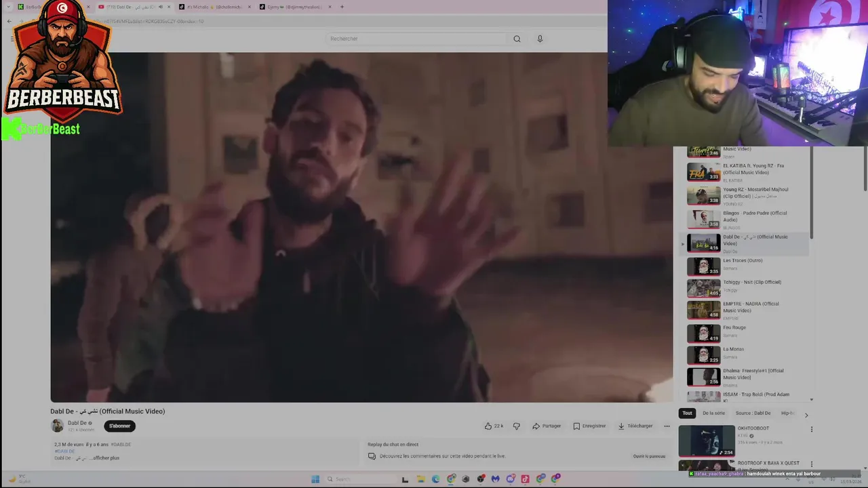This screenshot has height=488, width=868.
Task: Close the it's Michelle tab
Action: pyautogui.click(x=250, y=7)
